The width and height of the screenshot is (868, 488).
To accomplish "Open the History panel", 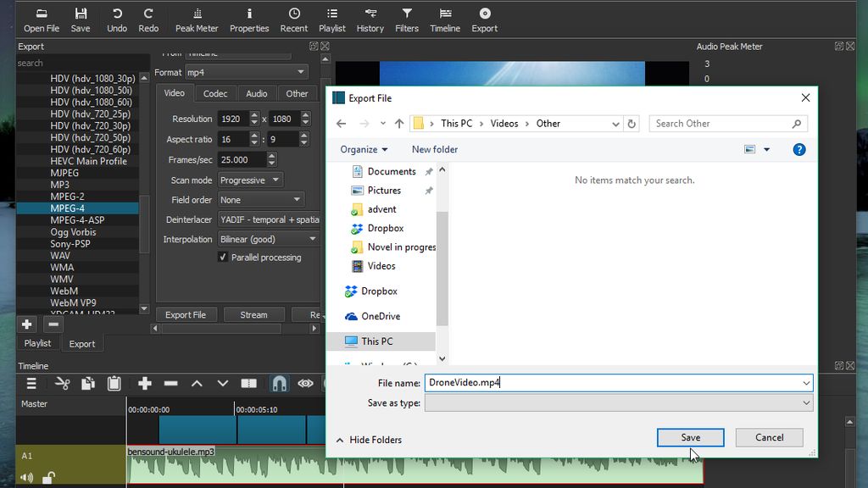I will [x=370, y=19].
